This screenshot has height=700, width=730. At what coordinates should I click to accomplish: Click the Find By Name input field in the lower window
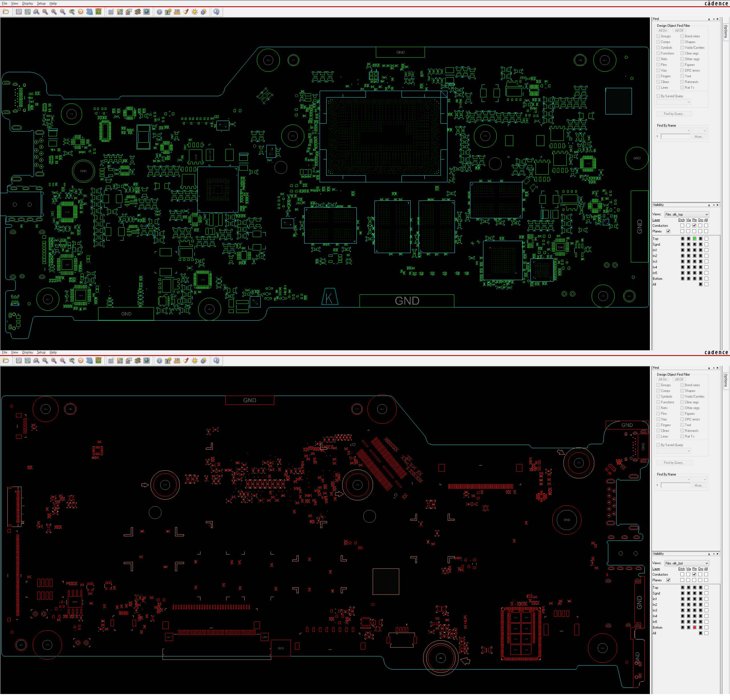click(x=676, y=485)
